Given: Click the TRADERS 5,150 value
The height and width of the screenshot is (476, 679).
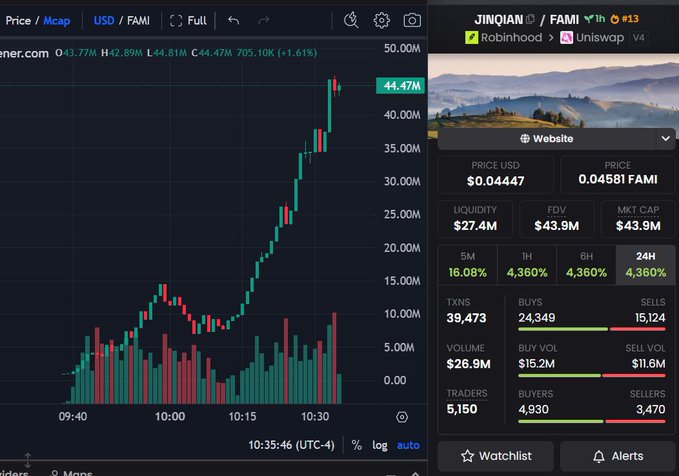Looking at the screenshot, I should [x=462, y=409].
